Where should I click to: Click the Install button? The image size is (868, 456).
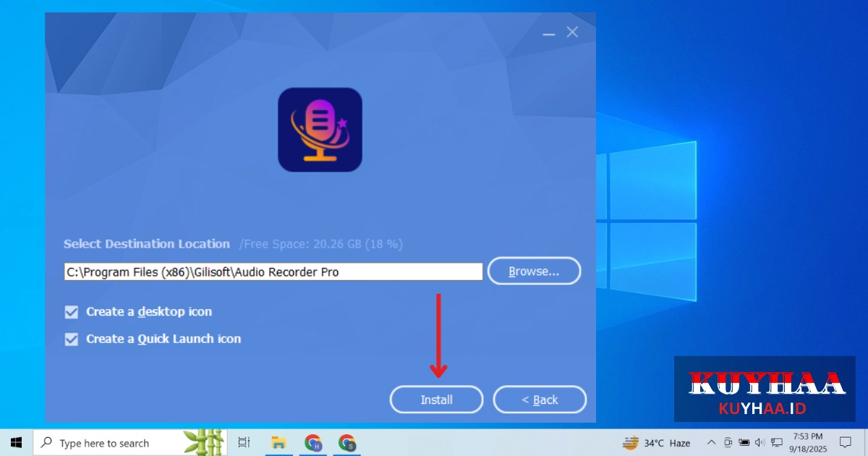(x=436, y=400)
